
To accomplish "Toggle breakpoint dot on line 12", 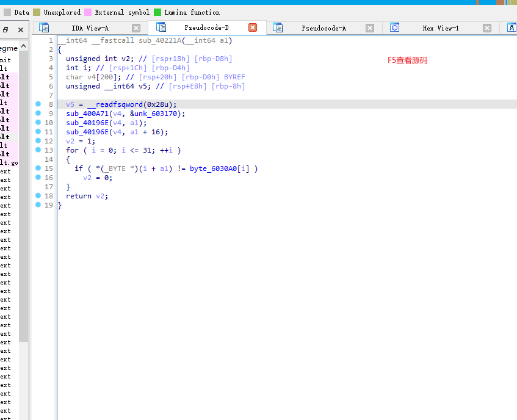I will [x=38, y=140].
